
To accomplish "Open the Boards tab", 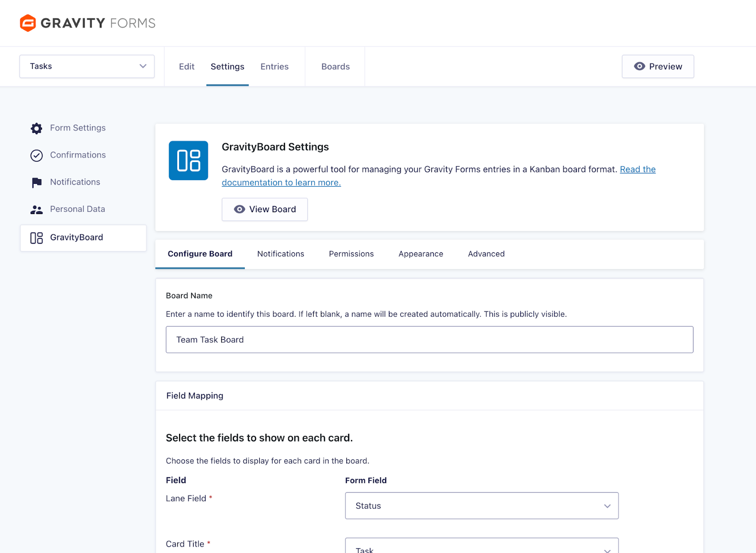I will 335,67.
